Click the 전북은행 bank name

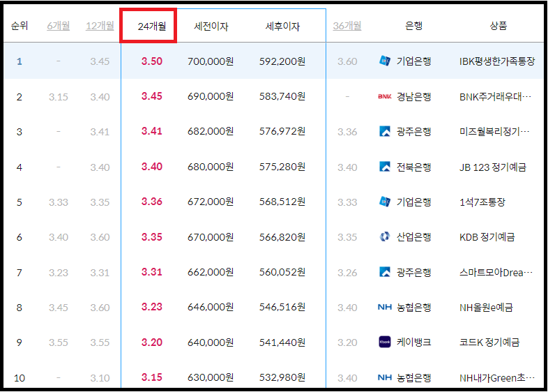(414, 167)
